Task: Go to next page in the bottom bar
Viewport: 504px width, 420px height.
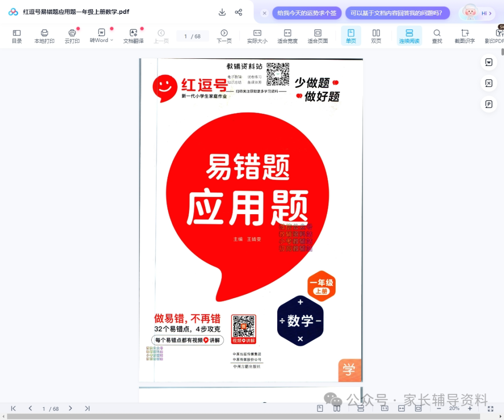Action: click(x=70, y=408)
